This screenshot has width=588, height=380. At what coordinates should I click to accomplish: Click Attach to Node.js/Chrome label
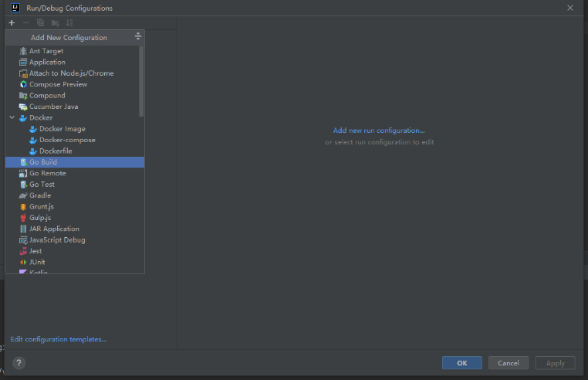tap(71, 73)
